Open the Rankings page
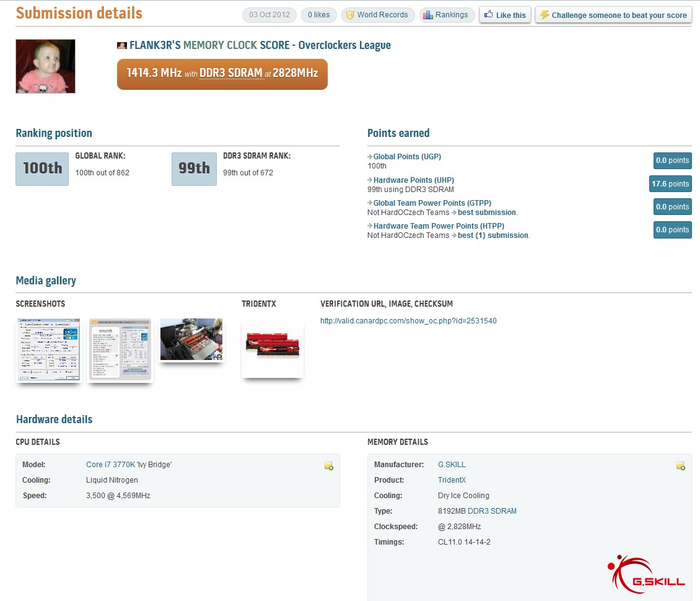This screenshot has width=700, height=601. point(447,15)
